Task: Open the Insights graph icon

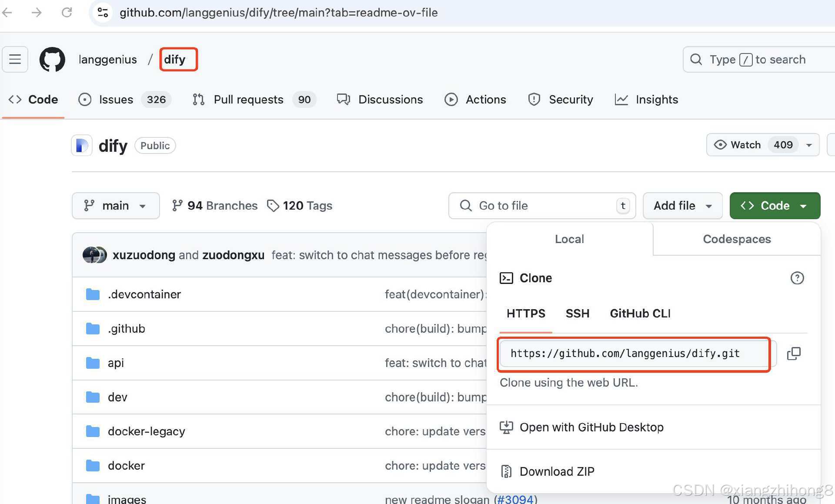Action: (621, 100)
